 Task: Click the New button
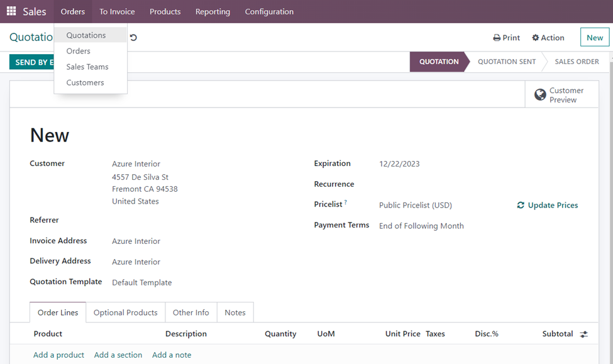594,38
